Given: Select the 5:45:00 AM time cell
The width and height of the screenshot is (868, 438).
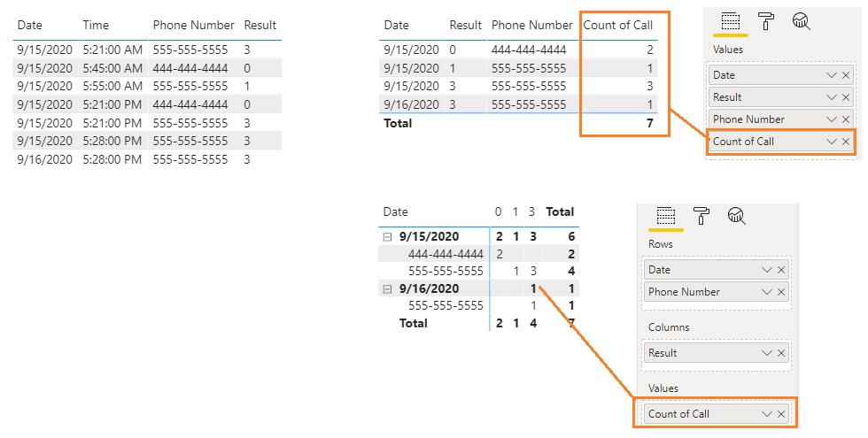Looking at the screenshot, I should pos(112,68).
